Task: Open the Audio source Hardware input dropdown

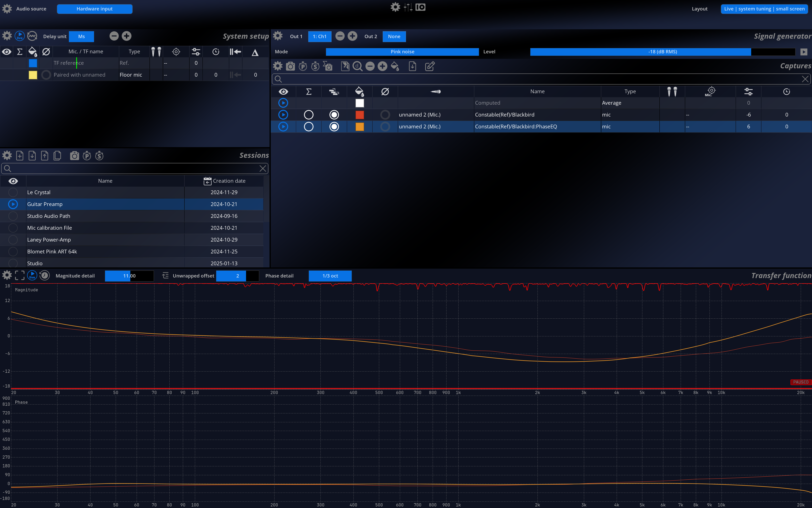Action: pos(95,9)
